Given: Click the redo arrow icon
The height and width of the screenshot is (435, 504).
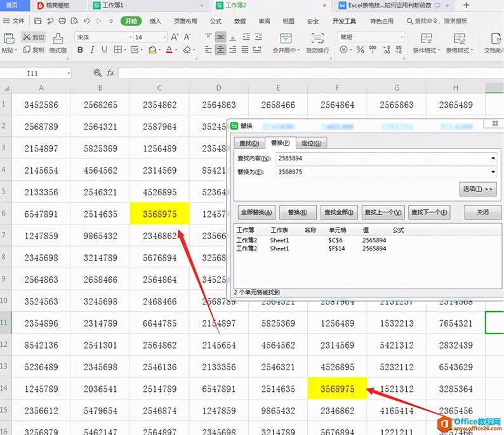Looking at the screenshot, I should coord(98,21).
